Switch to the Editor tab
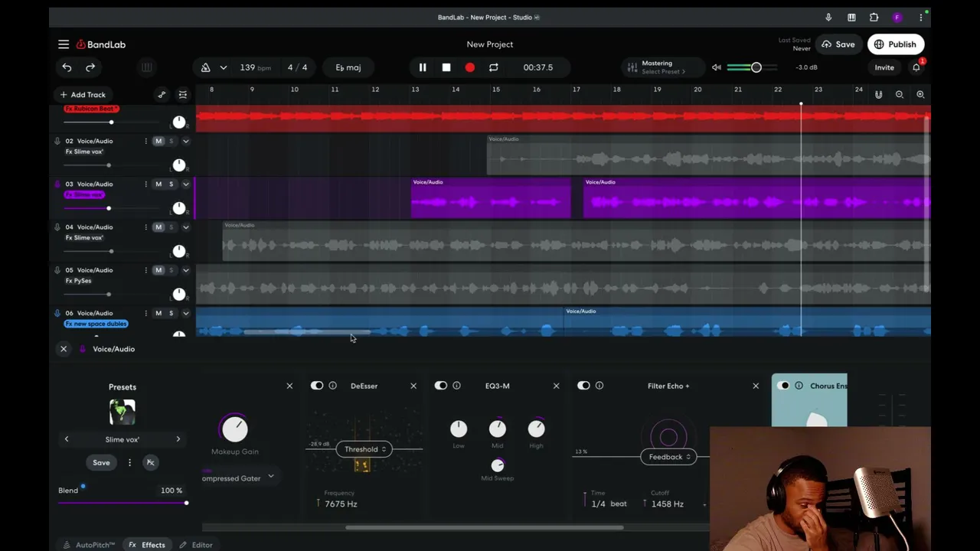This screenshot has width=980, height=551. pyautogui.click(x=196, y=545)
